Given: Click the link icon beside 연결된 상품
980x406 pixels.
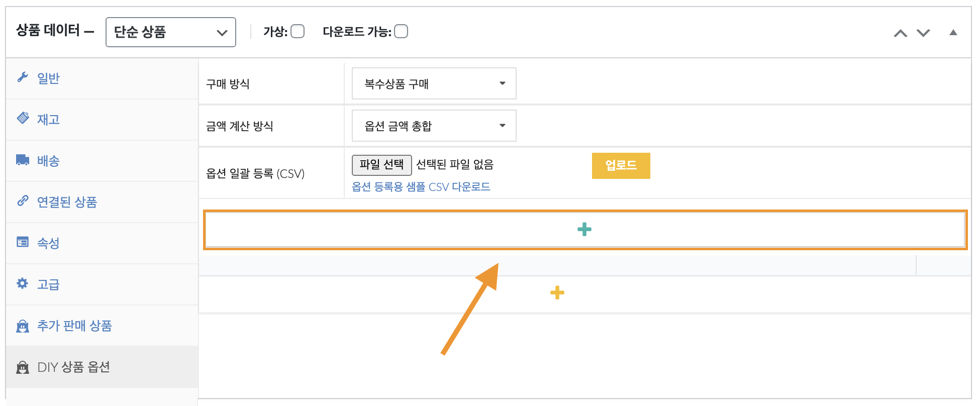Looking at the screenshot, I should point(23,201).
